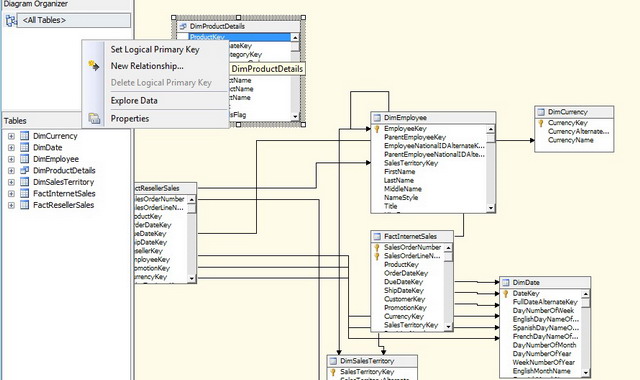Select CurrencyName column in DimCurrency
The image size is (640, 380).
point(571,140)
